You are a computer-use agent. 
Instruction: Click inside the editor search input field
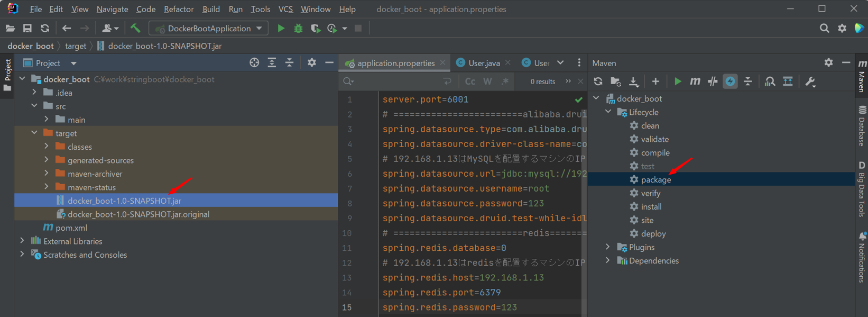click(x=399, y=81)
